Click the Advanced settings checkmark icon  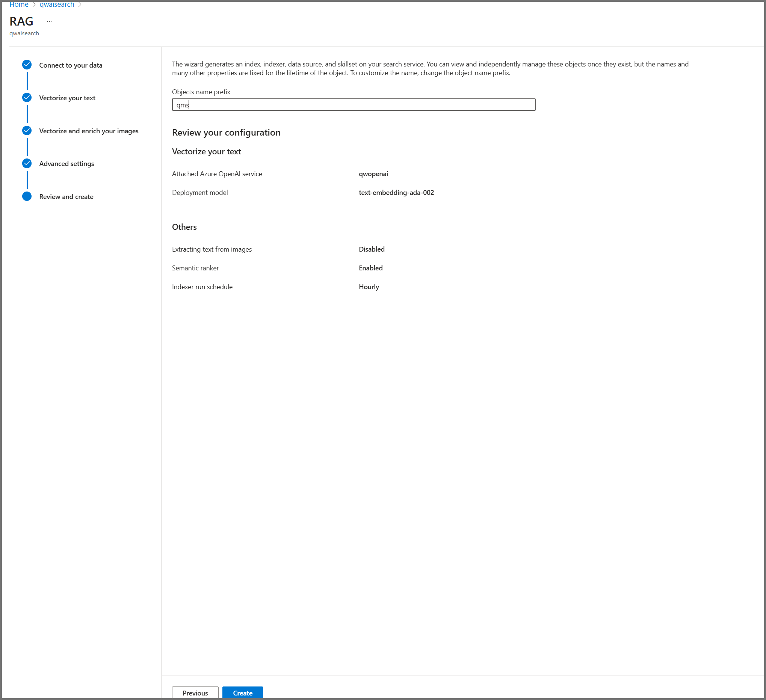click(x=27, y=163)
